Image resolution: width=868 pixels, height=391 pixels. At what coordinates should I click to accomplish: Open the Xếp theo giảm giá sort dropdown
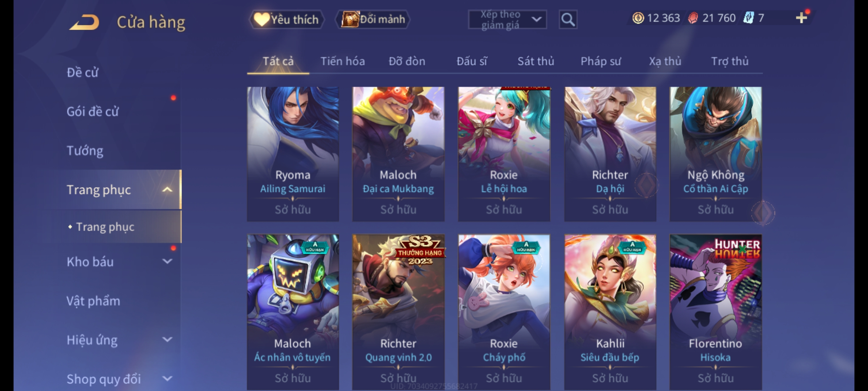507,20
